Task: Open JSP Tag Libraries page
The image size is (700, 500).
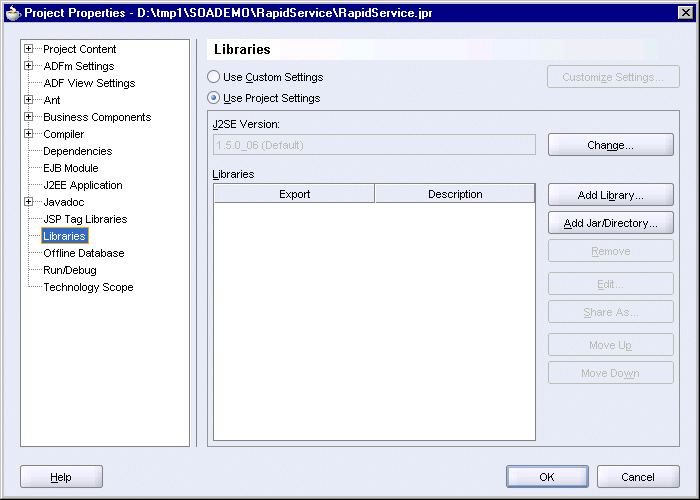Action: point(85,219)
